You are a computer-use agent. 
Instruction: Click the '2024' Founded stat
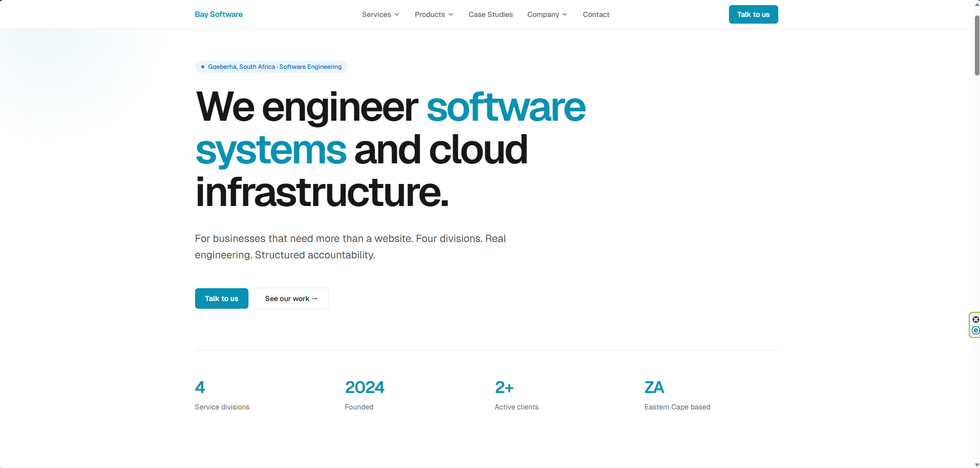coord(364,387)
